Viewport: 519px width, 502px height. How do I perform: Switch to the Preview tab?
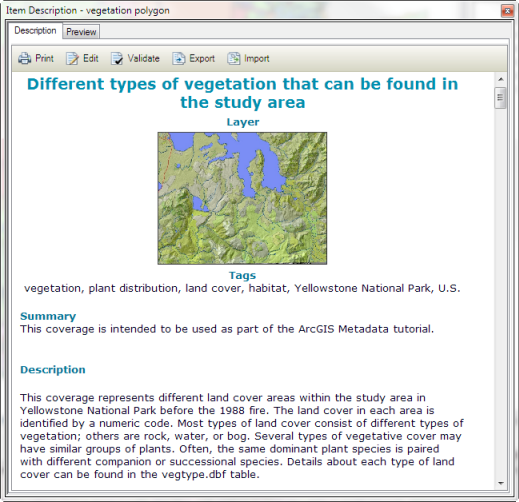(x=81, y=32)
